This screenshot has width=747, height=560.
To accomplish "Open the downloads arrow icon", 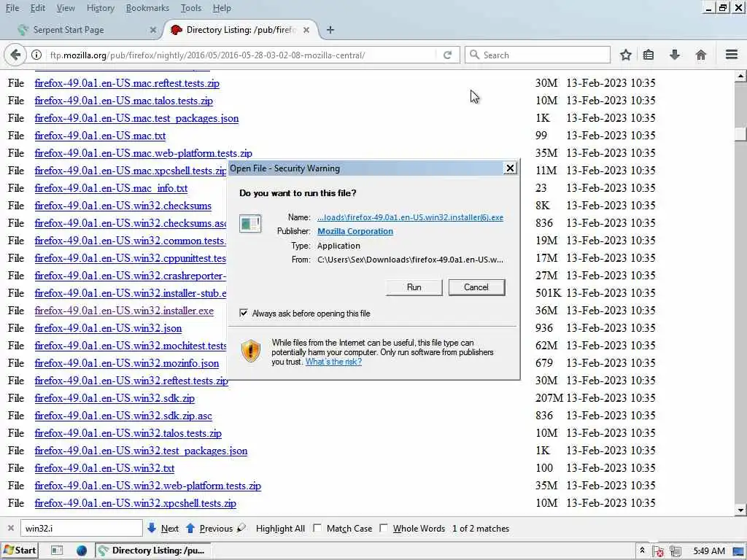I will pyautogui.click(x=675, y=55).
